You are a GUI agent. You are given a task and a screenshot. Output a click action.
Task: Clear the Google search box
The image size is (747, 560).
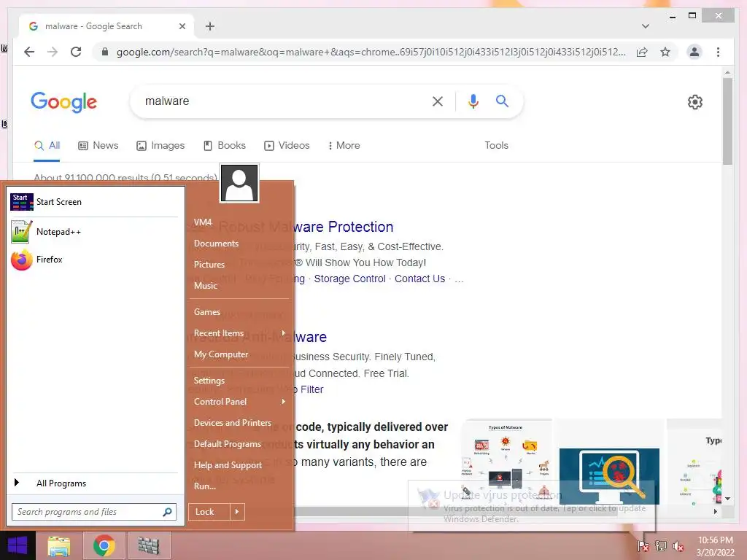(x=438, y=101)
